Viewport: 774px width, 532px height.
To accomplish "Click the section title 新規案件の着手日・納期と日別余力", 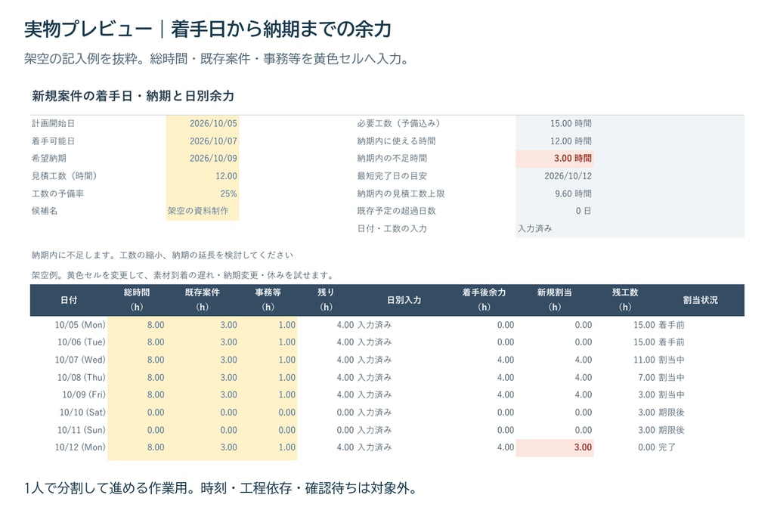I will 133,96.
